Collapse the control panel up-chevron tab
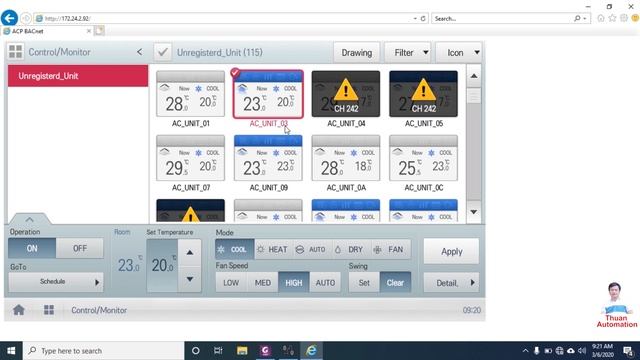The height and width of the screenshot is (360, 640). (29, 219)
